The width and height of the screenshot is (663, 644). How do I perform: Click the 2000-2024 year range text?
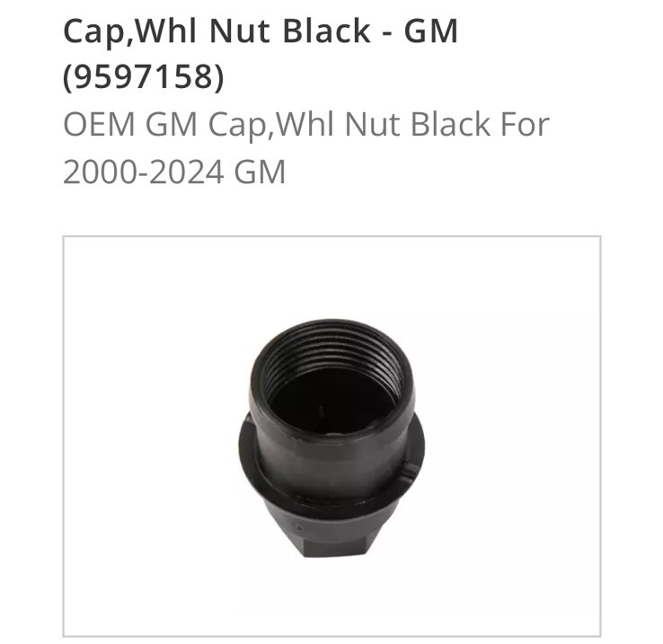pos(144,172)
